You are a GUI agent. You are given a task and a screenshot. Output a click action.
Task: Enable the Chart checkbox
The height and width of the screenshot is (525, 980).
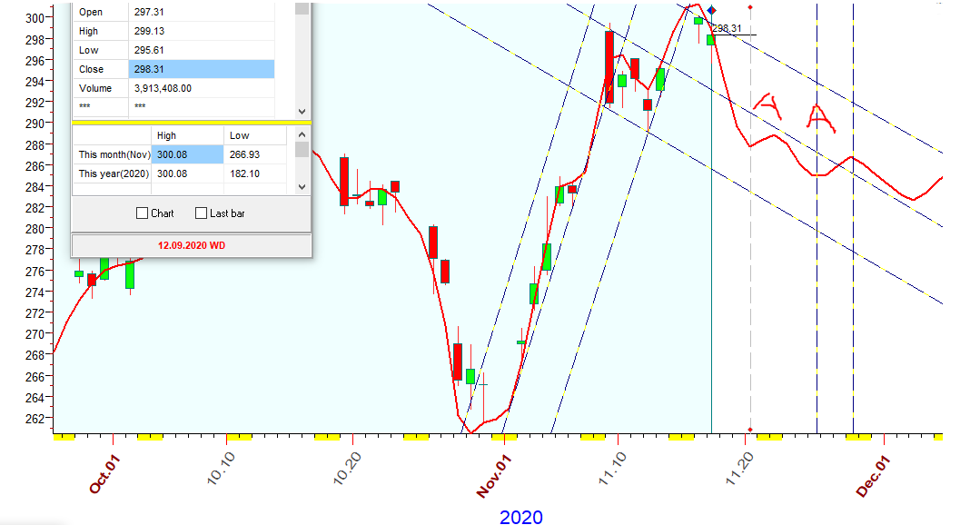(x=142, y=213)
